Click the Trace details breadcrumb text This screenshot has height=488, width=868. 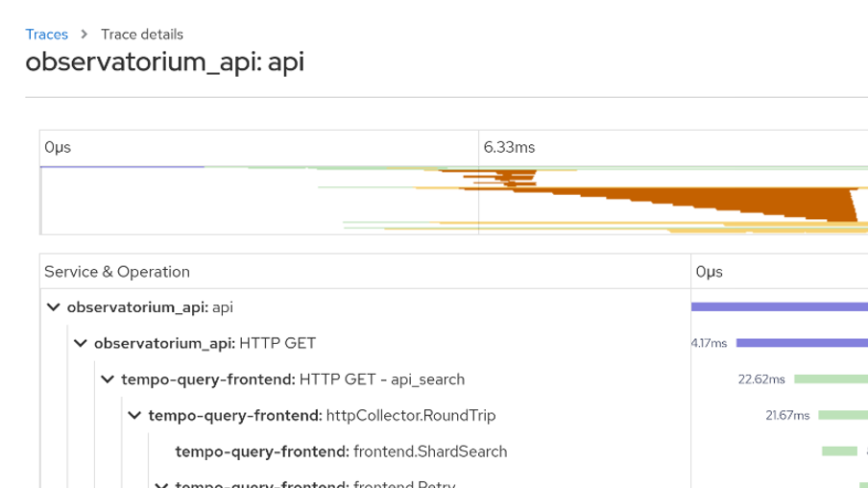142,35
